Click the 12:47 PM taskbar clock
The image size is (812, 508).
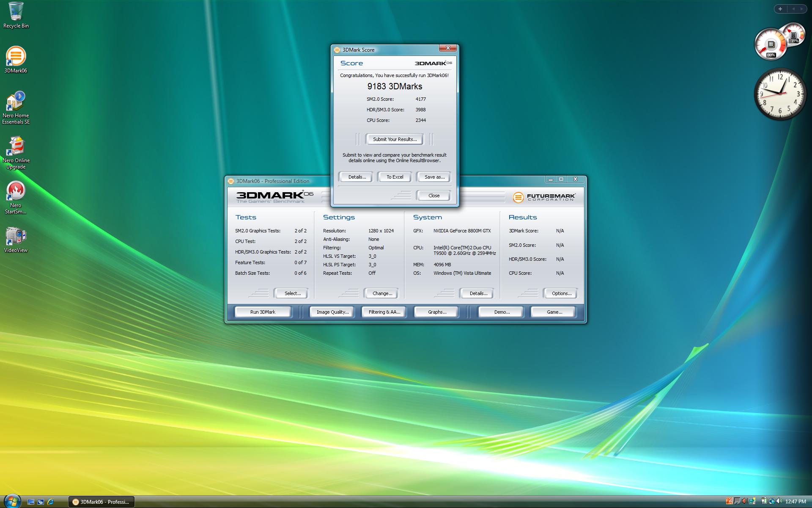pyautogui.click(x=796, y=502)
